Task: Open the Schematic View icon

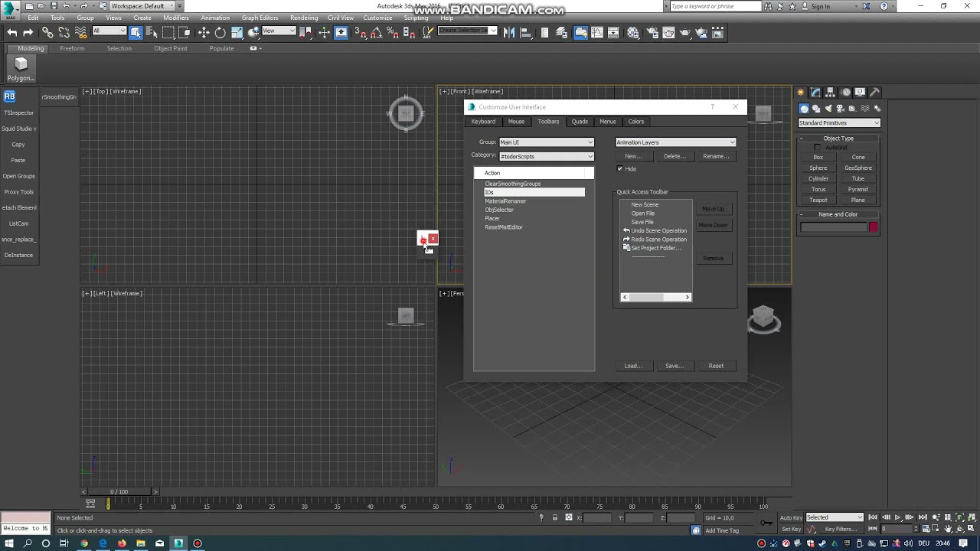Action: pos(615,32)
